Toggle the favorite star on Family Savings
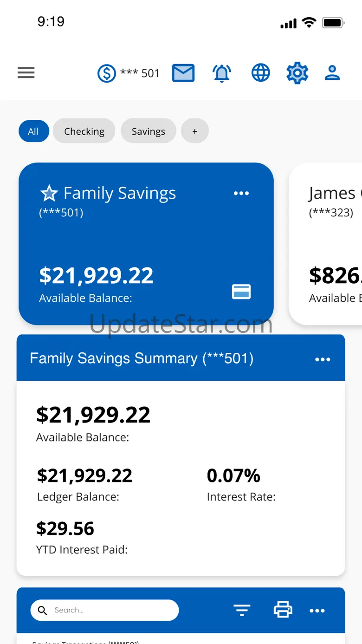Image resolution: width=362 pixels, height=644 pixels. click(x=49, y=193)
